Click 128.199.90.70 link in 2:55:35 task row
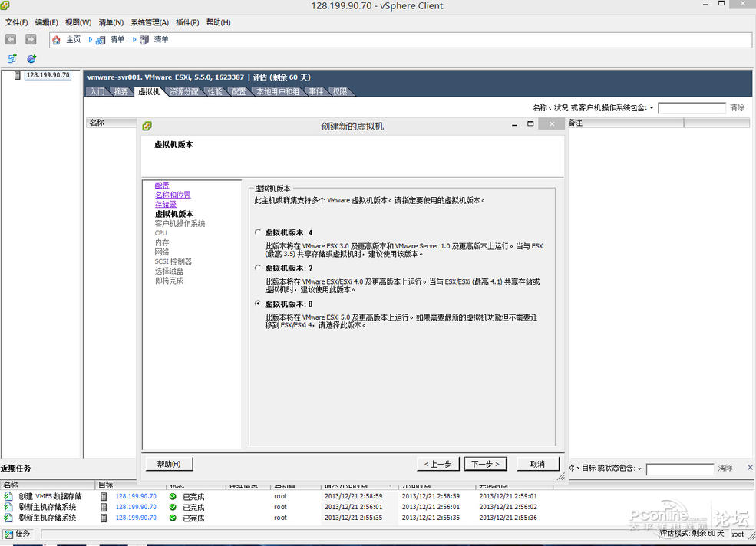This screenshot has width=756, height=546. 136,518
